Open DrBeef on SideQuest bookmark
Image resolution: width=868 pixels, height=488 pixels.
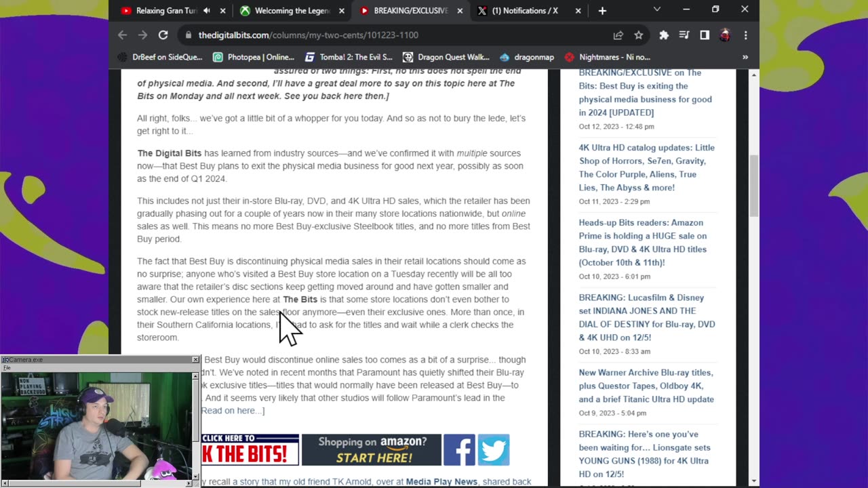[160, 58]
